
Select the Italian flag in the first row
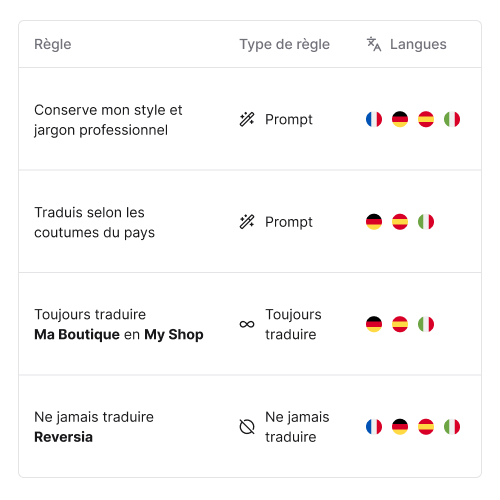[452, 119]
